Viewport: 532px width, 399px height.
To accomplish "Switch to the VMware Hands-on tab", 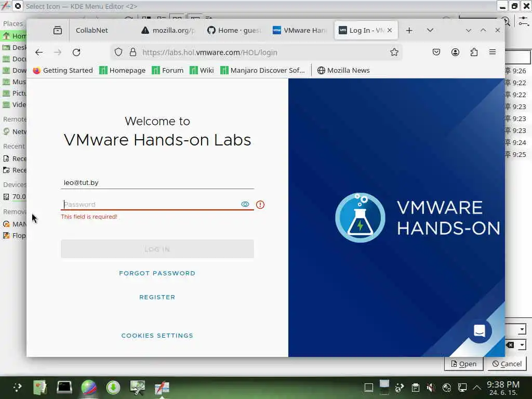I will pyautogui.click(x=300, y=30).
